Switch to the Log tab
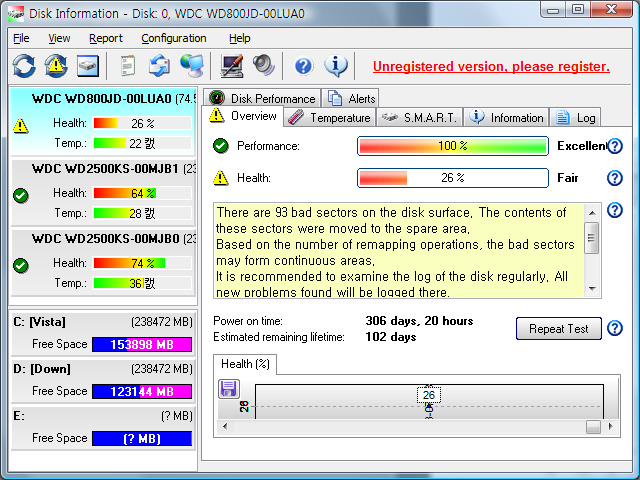 click(576, 118)
